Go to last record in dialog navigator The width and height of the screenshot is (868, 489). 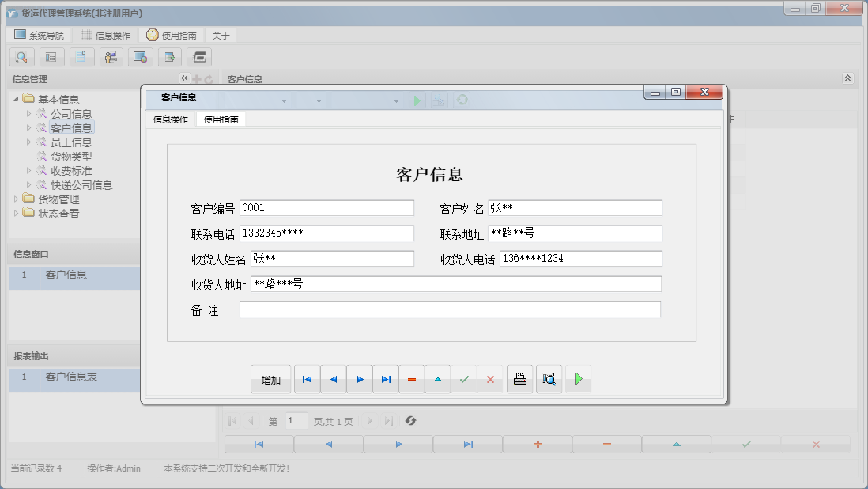tap(386, 380)
